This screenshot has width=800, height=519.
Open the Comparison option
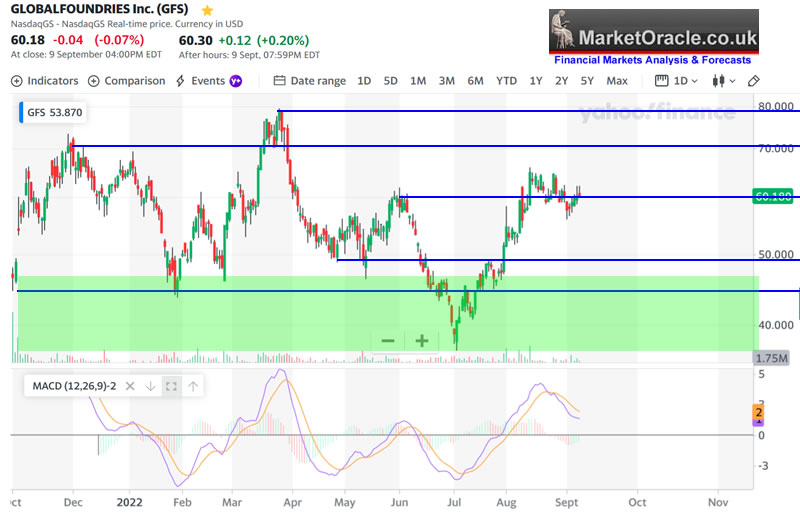(x=127, y=81)
